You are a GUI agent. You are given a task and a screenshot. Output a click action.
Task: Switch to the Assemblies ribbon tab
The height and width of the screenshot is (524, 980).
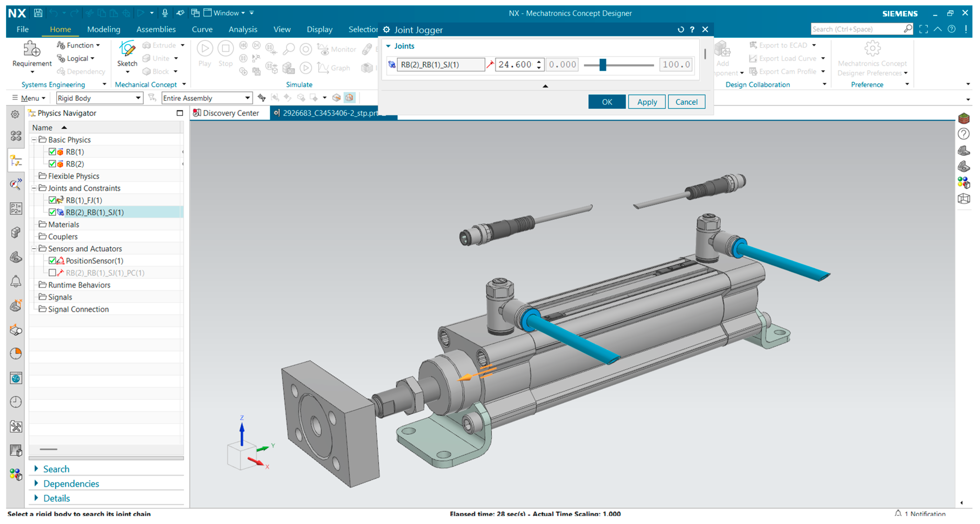point(156,29)
